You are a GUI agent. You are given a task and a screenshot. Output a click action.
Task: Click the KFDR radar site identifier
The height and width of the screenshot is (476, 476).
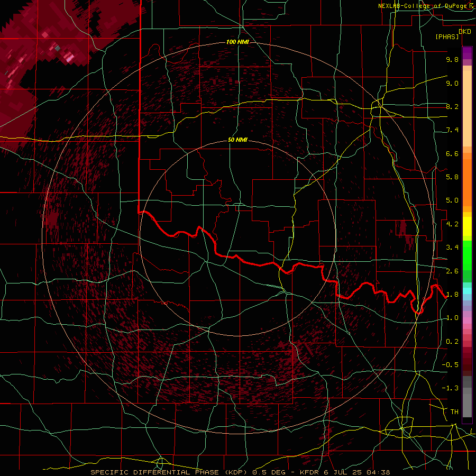(309, 472)
